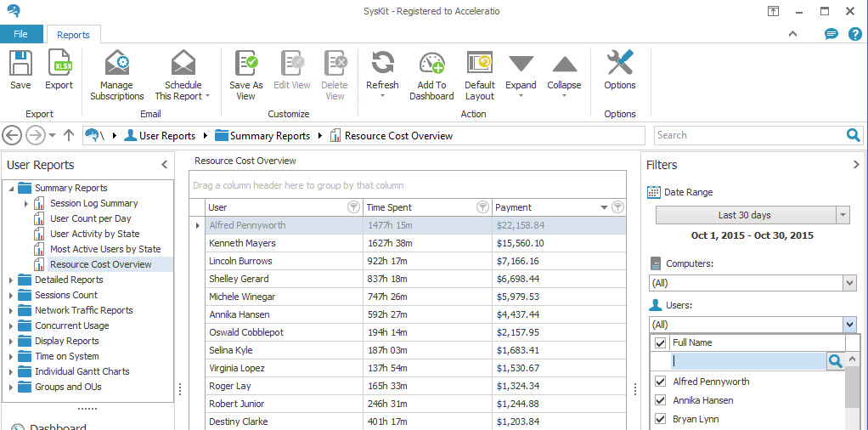This screenshot has height=430, width=868.
Task: Uncheck Annika Hansen in user filter
Action: [660, 400]
